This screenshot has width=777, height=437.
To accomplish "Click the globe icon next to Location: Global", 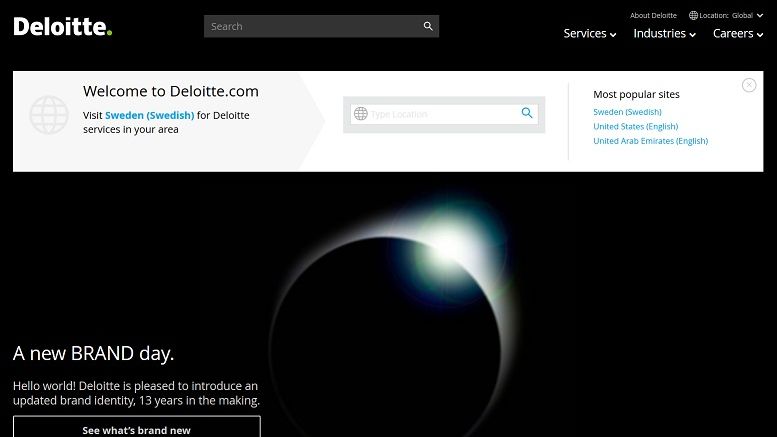I will (x=693, y=15).
